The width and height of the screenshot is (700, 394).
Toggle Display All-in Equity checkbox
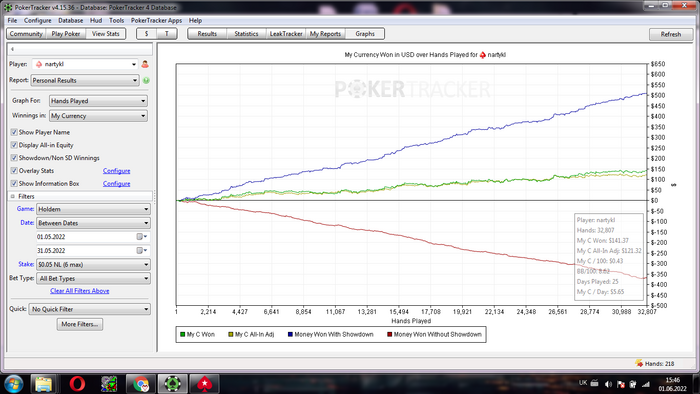[x=14, y=145]
